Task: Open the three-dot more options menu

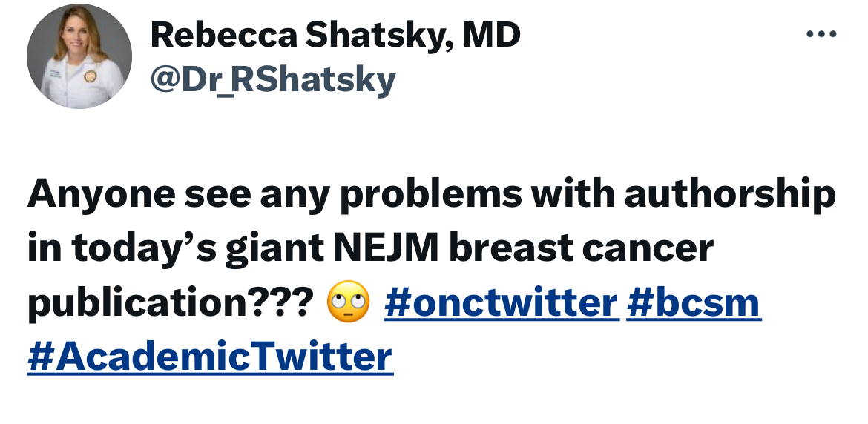Action: point(821,34)
